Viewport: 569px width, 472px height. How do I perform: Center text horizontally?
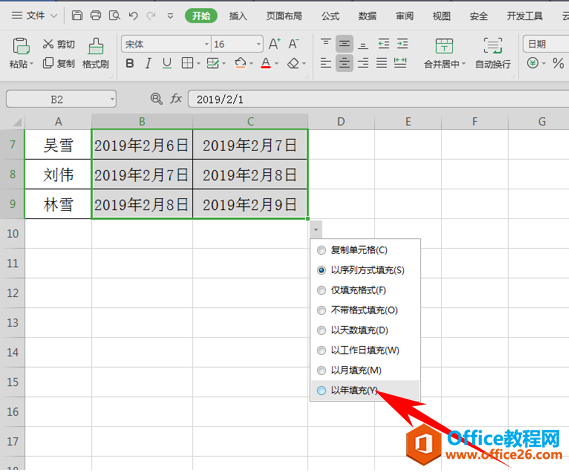(x=344, y=63)
